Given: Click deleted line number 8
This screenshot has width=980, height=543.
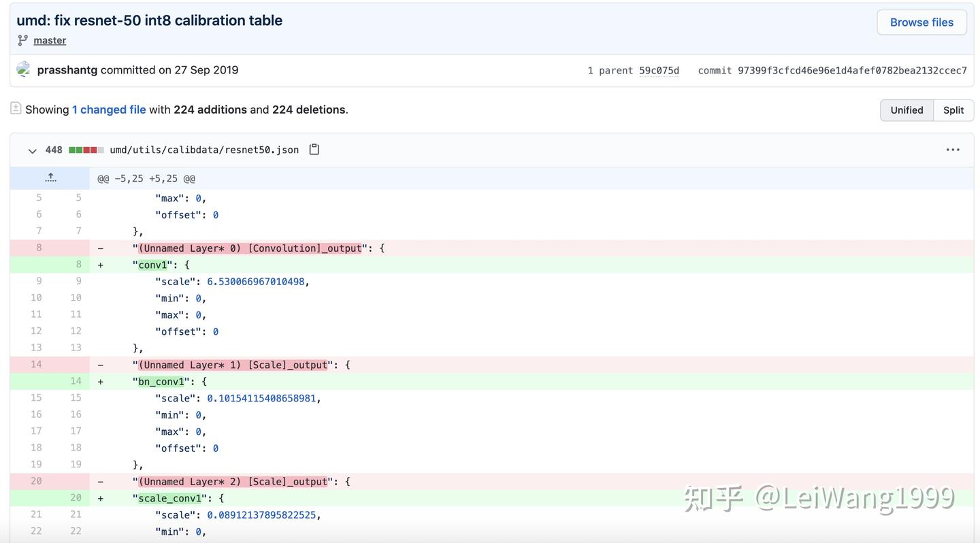Looking at the screenshot, I should (39, 248).
